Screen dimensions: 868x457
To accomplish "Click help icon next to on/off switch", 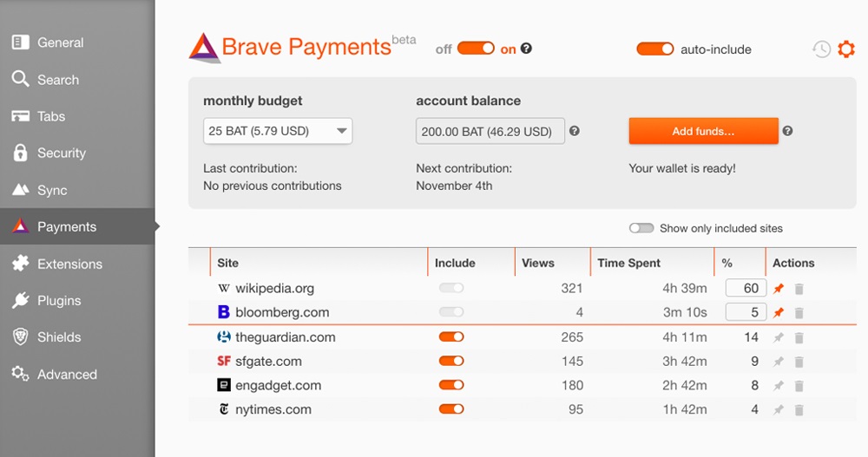I will click(x=527, y=49).
